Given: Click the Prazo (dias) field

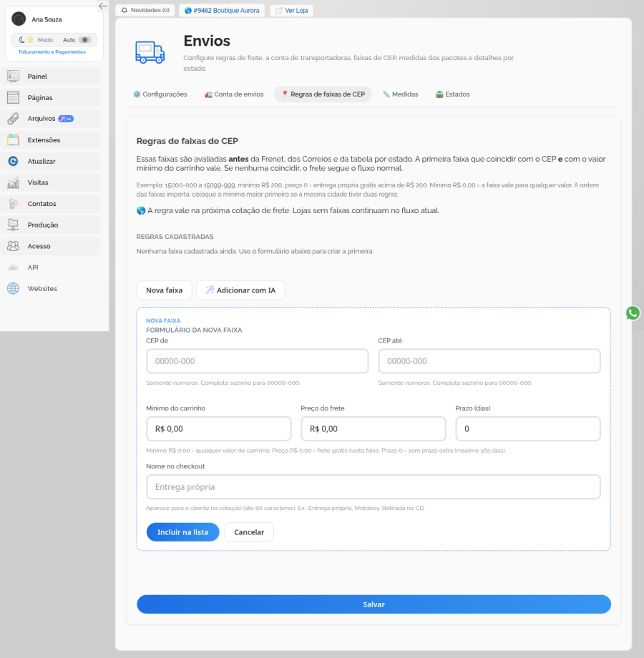Looking at the screenshot, I should (528, 429).
